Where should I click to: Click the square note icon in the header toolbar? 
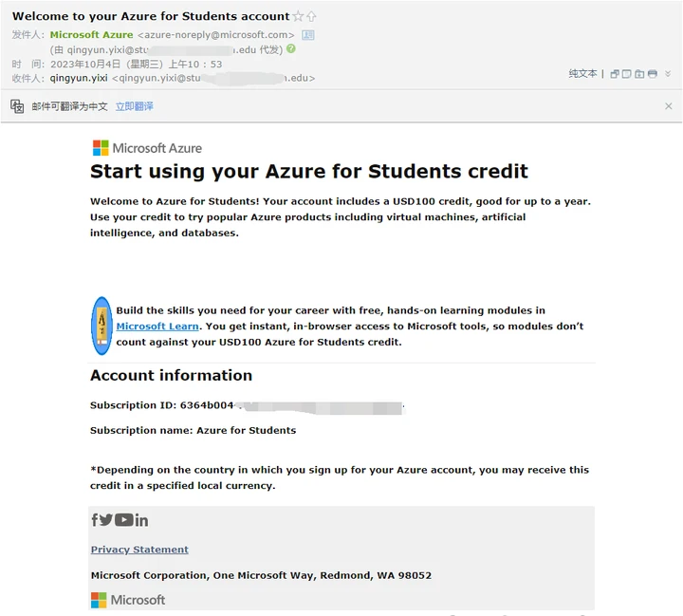pyautogui.click(x=626, y=74)
